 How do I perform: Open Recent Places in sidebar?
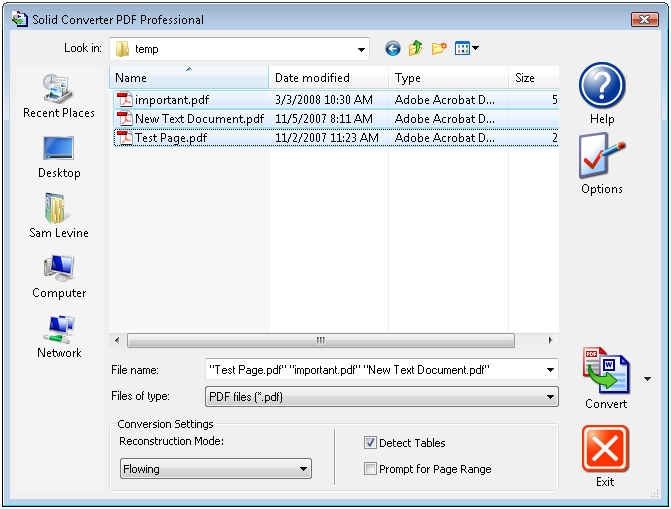[x=59, y=96]
